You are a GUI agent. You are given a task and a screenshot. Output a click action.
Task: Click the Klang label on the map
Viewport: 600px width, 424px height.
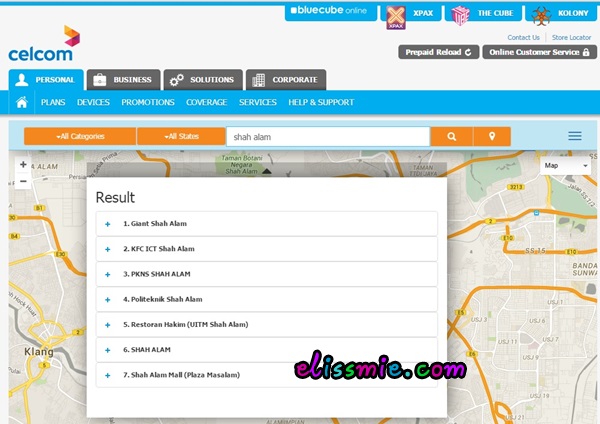39,351
